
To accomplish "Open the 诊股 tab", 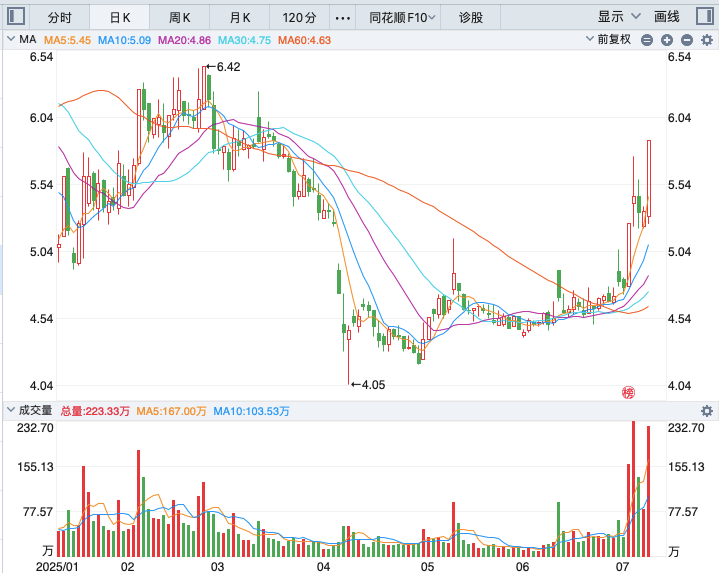I will point(471,17).
